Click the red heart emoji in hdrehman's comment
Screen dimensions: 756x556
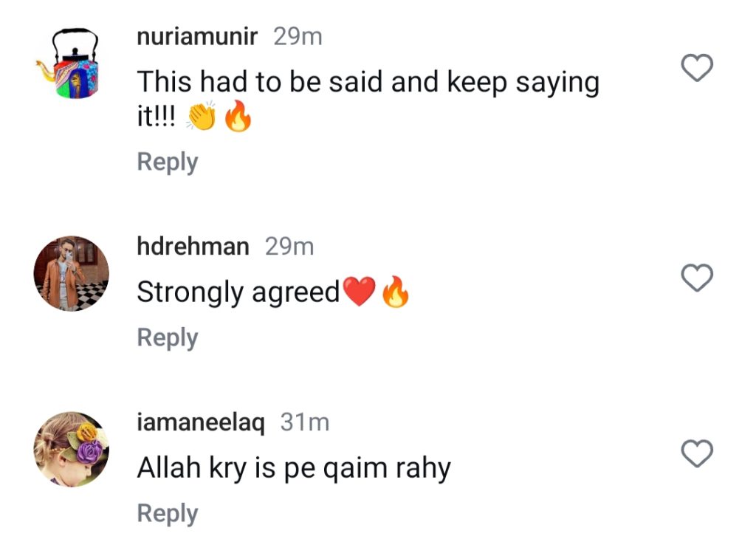tap(360, 293)
